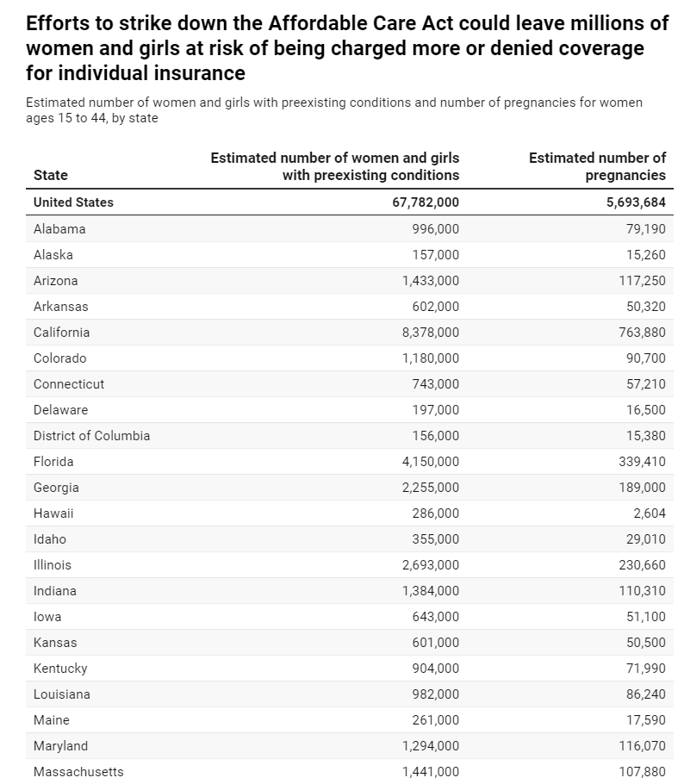
Task: Click the State column header
Action: (x=51, y=176)
